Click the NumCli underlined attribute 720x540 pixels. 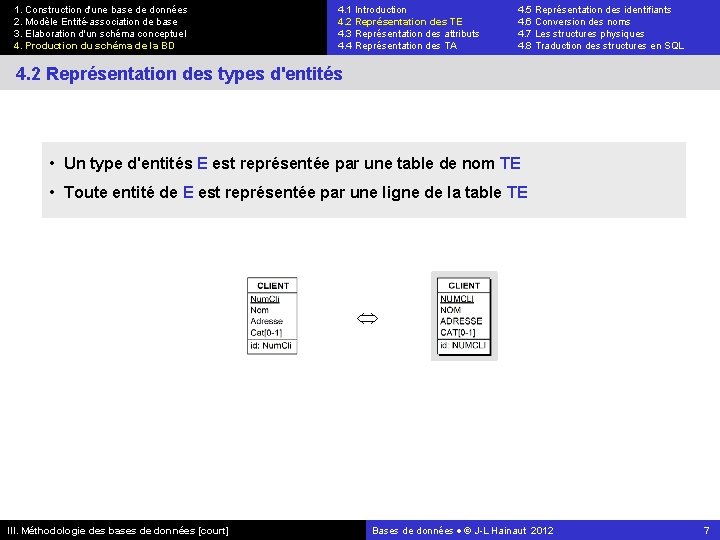tap(265, 299)
